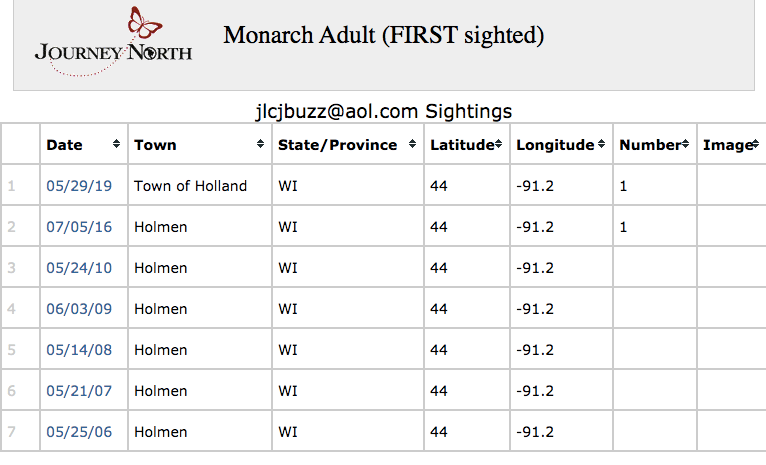Click the Monarch Adult page heading
The width and height of the screenshot is (766, 465).
(383, 36)
